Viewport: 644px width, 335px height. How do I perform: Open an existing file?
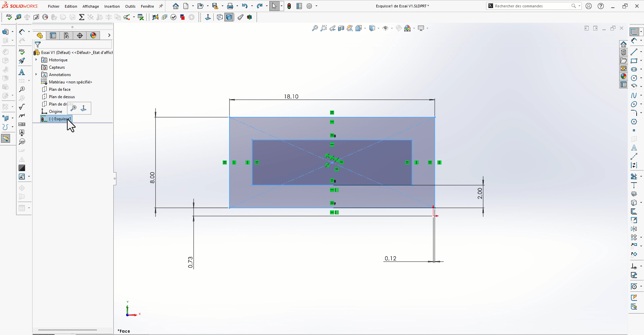click(x=200, y=6)
